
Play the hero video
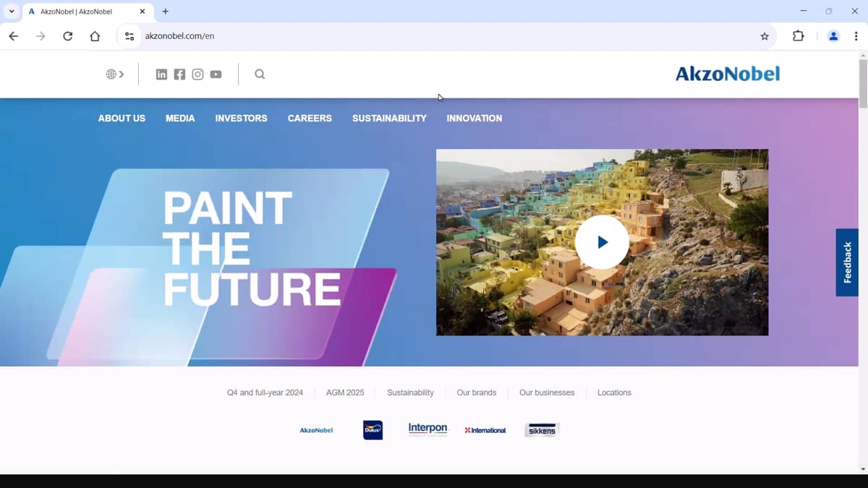[x=602, y=242]
